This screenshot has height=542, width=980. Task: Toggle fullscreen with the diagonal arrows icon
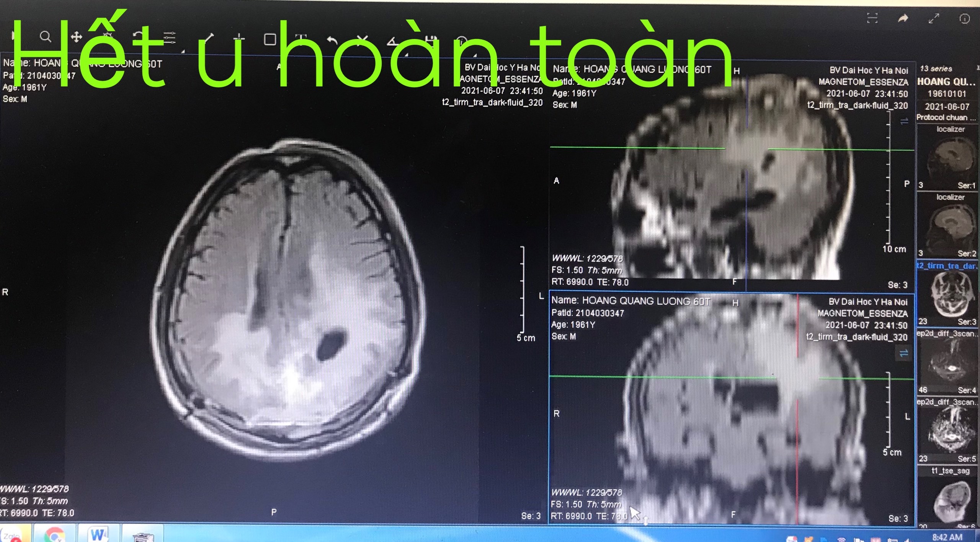tap(934, 18)
